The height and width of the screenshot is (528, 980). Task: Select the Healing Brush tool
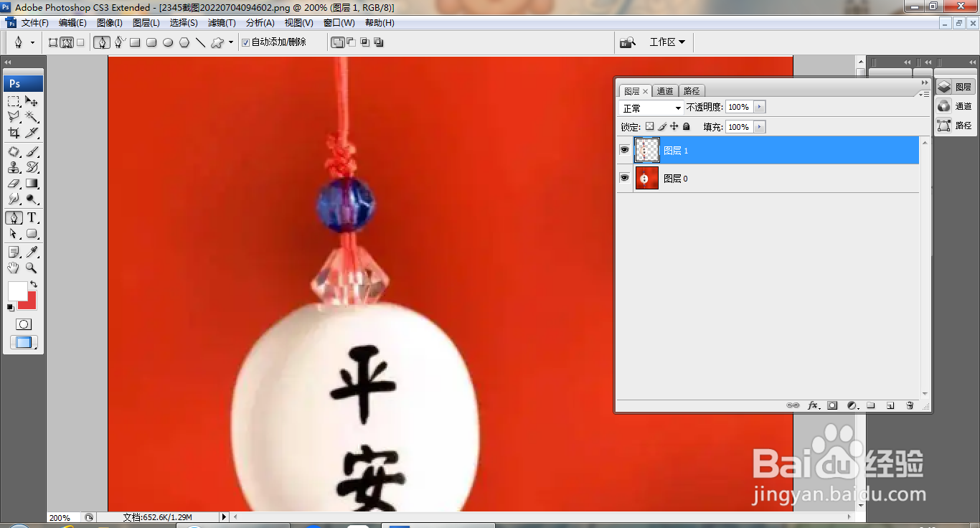(14, 151)
